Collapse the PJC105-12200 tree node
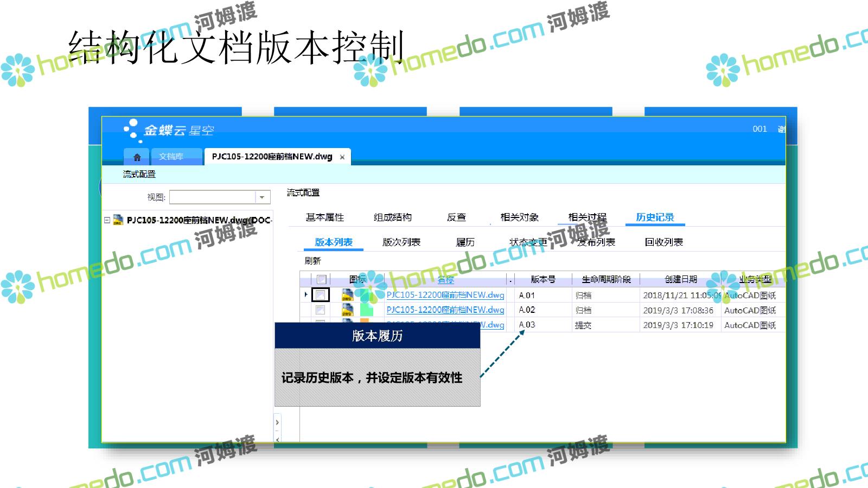 [x=107, y=220]
